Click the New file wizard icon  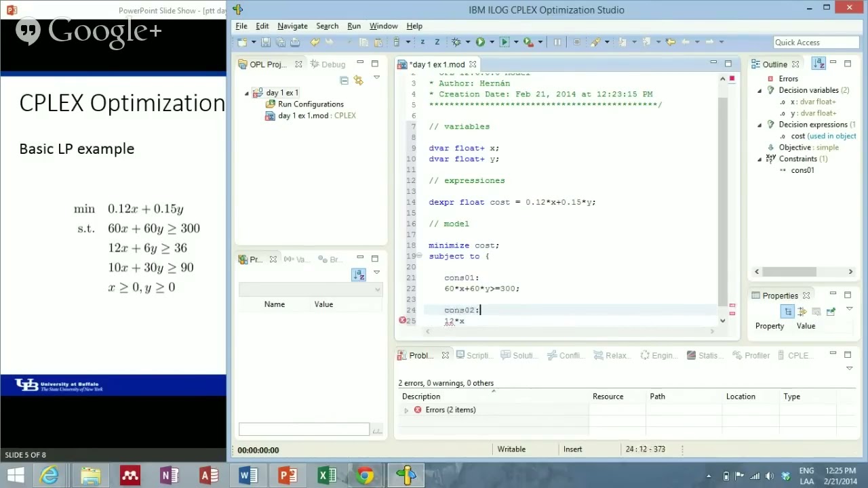tap(242, 42)
